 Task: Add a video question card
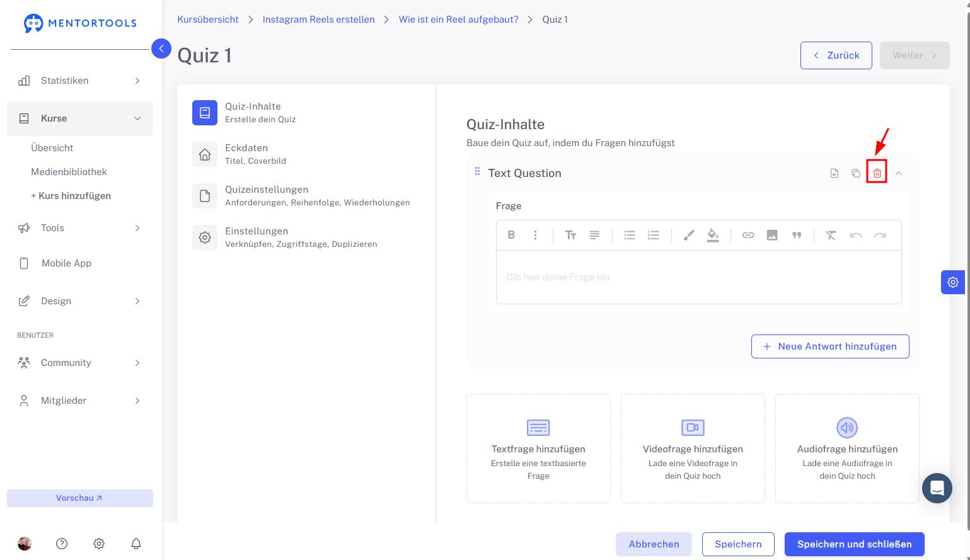click(x=693, y=449)
